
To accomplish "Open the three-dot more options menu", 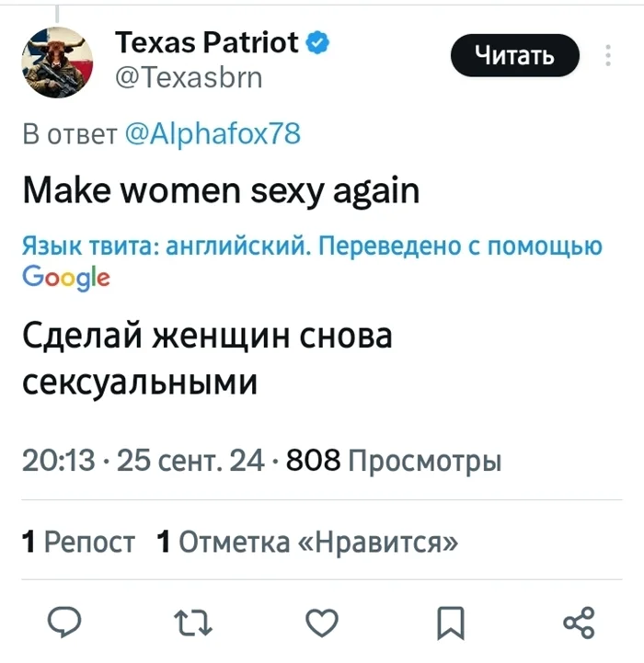I will click(x=609, y=55).
